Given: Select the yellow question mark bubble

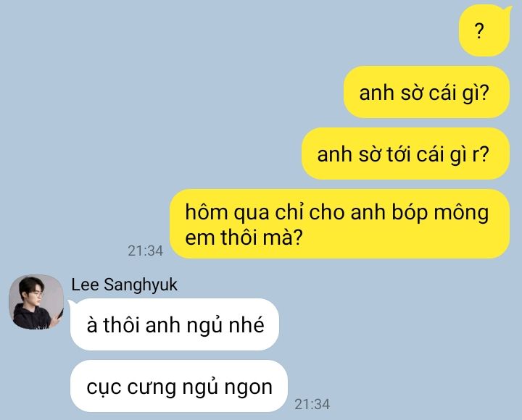Looking at the screenshot, I should click(484, 30).
